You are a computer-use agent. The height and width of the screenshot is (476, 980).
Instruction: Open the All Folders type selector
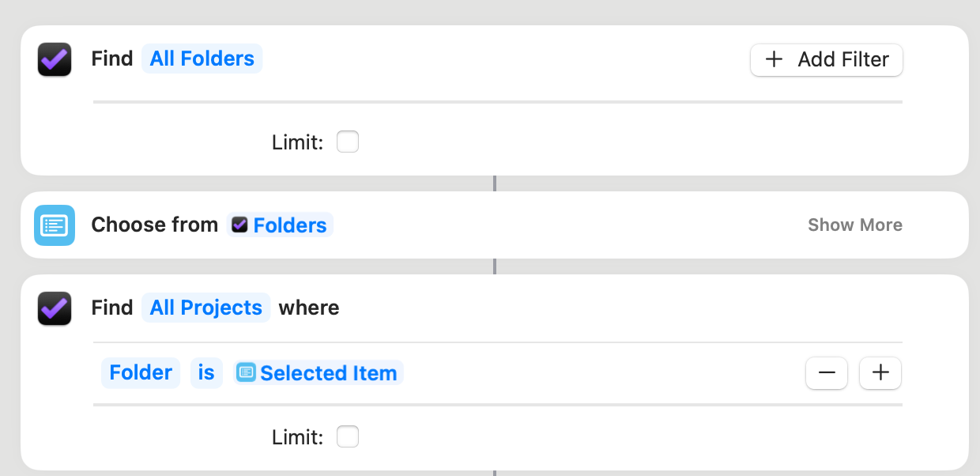[202, 59]
